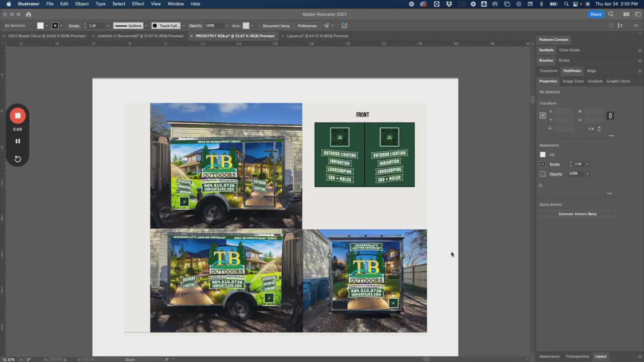Switch to the Untitled-1 [Recovered] tab

(x=140, y=36)
